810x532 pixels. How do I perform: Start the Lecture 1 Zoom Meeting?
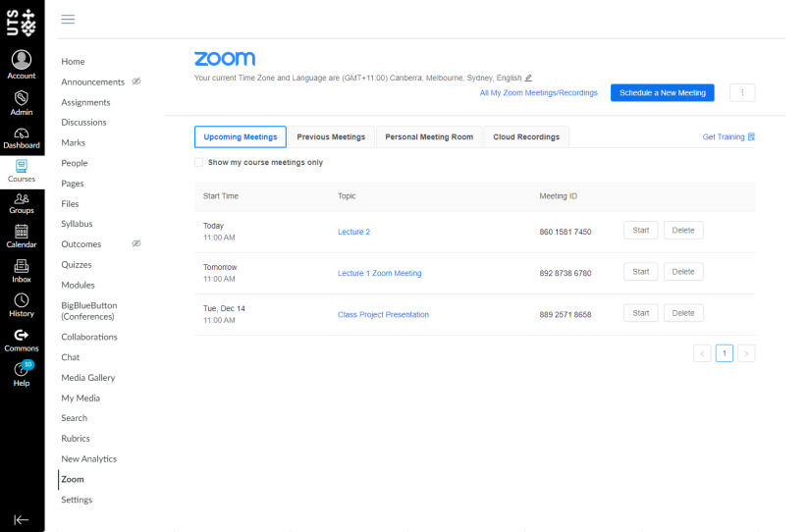click(640, 272)
